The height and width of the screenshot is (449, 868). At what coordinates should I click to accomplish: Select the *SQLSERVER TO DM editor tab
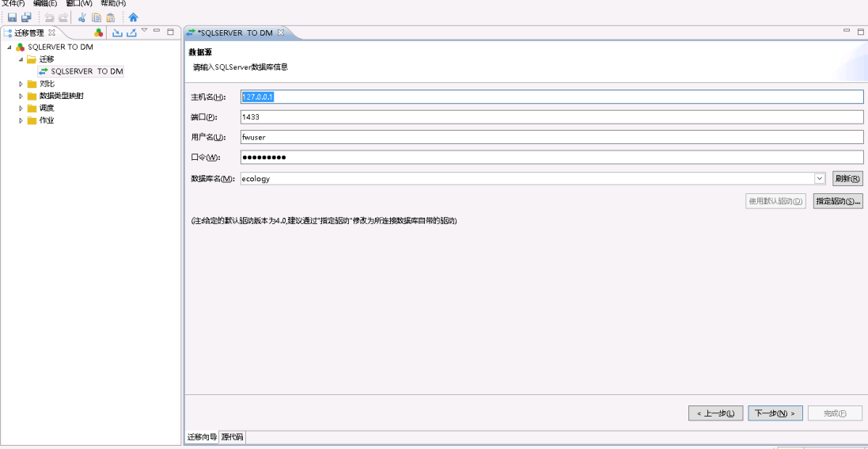[x=235, y=32]
